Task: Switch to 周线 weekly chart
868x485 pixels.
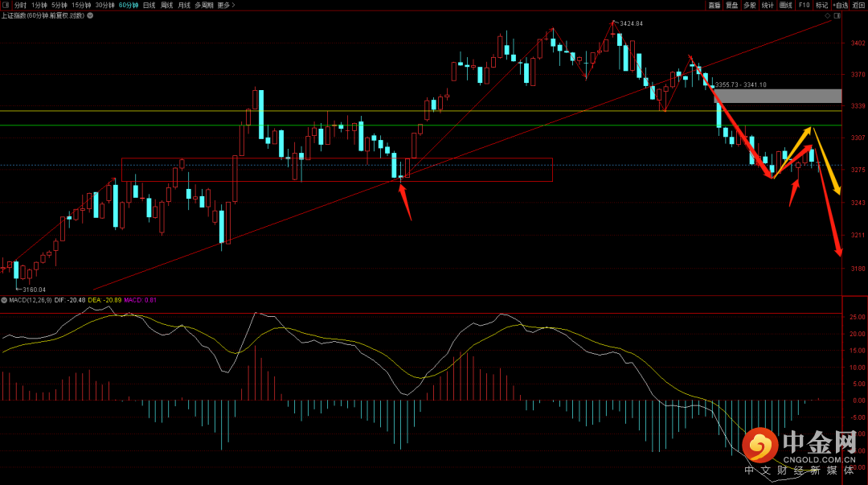Action: pos(166,5)
